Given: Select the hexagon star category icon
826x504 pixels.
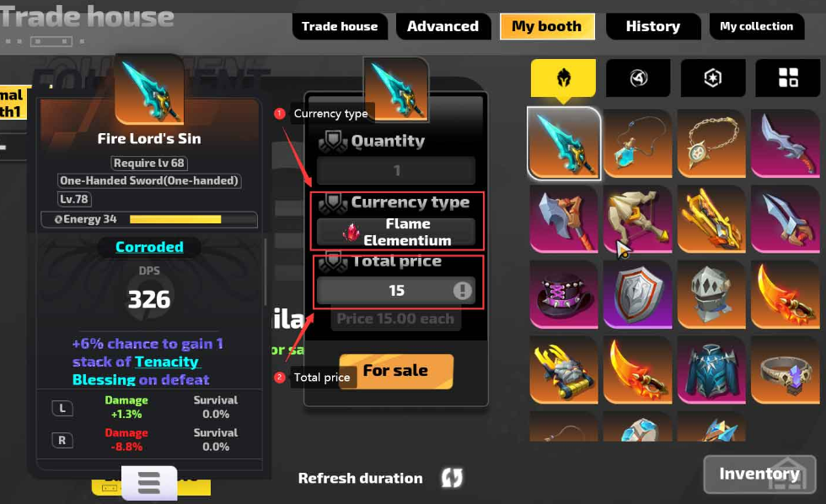Looking at the screenshot, I should (x=713, y=78).
